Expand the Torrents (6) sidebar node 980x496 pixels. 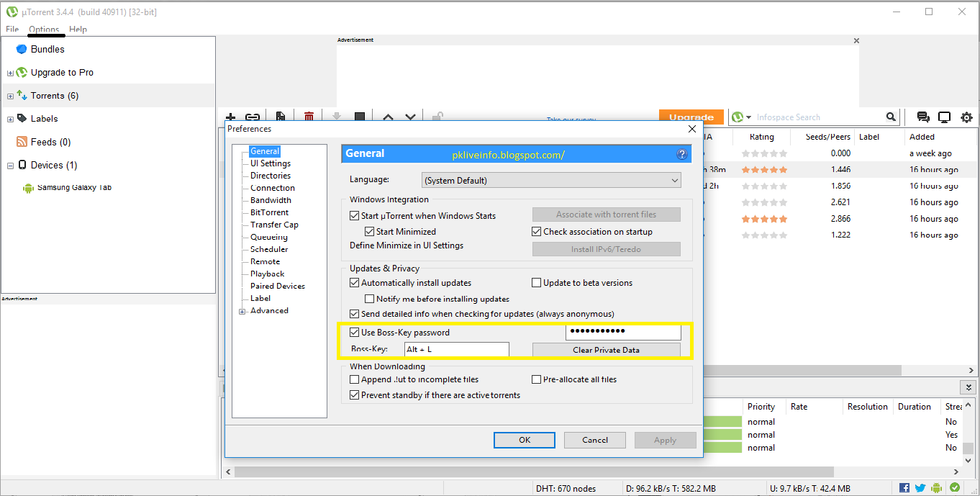click(10, 96)
